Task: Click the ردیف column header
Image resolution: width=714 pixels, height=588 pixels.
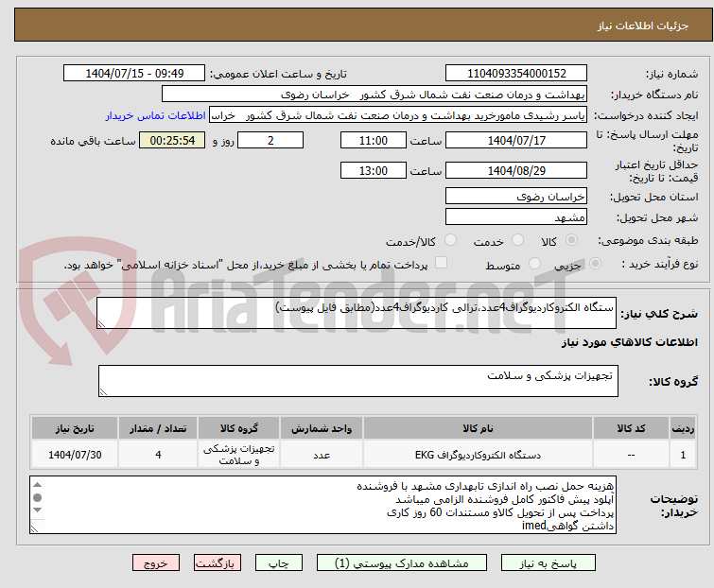Action: pyautogui.click(x=683, y=428)
